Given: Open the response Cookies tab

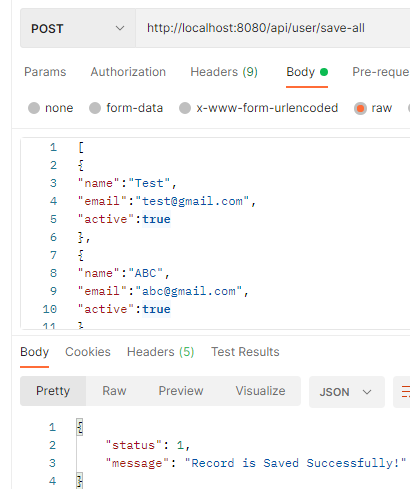Looking at the screenshot, I should pos(88,352).
